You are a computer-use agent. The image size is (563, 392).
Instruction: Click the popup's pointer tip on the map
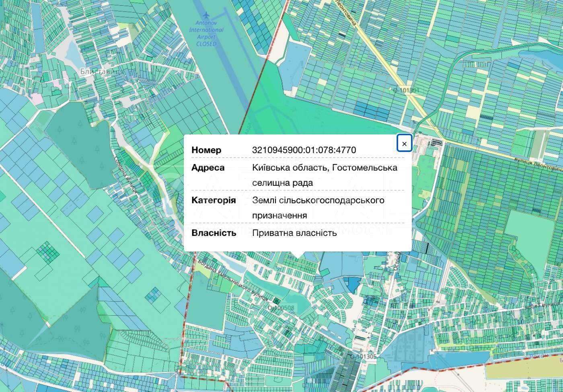(298, 256)
